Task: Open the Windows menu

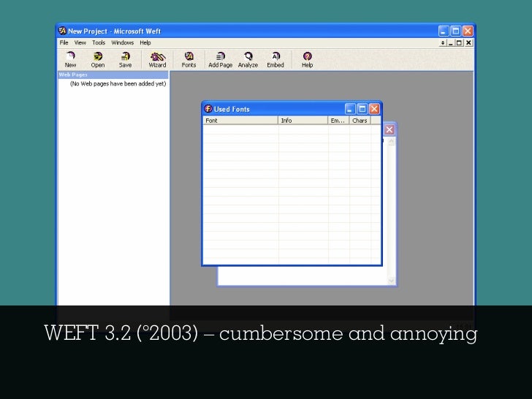Action: (x=123, y=42)
